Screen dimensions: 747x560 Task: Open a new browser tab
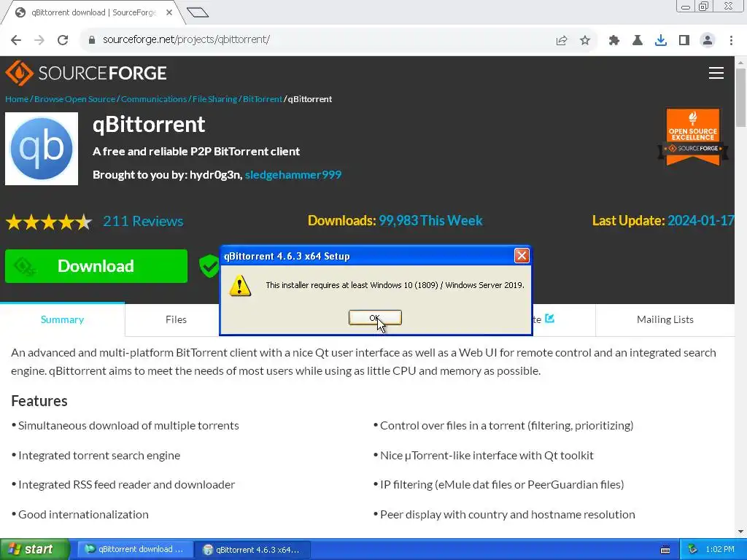click(x=198, y=12)
